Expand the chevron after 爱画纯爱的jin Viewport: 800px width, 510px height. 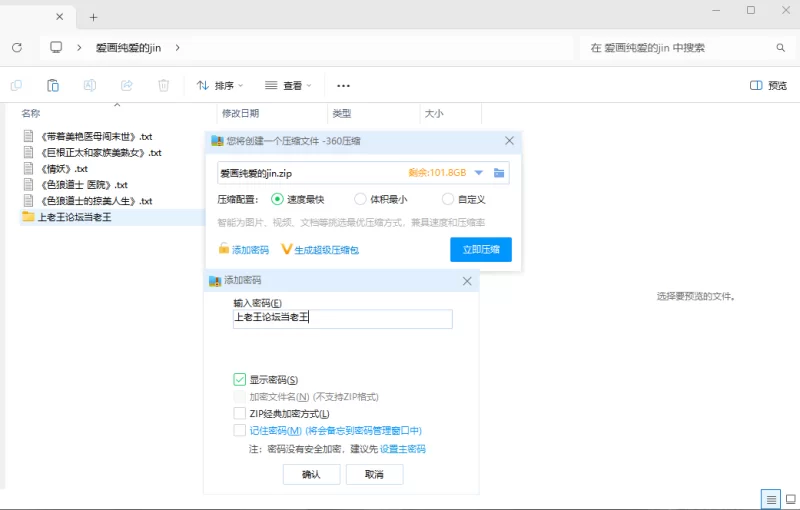click(x=178, y=47)
